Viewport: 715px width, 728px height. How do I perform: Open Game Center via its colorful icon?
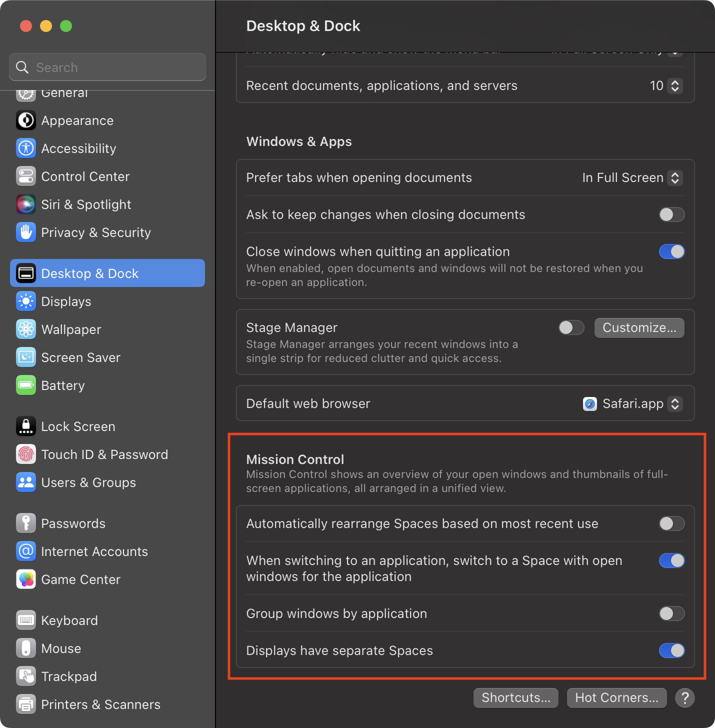[26, 579]
